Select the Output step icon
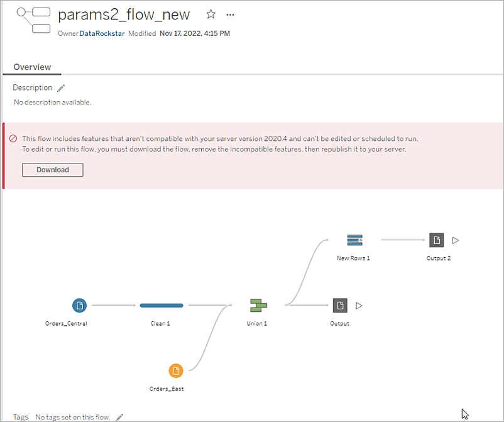Screen dimensions: 504x422 click(x=340, y=305)
